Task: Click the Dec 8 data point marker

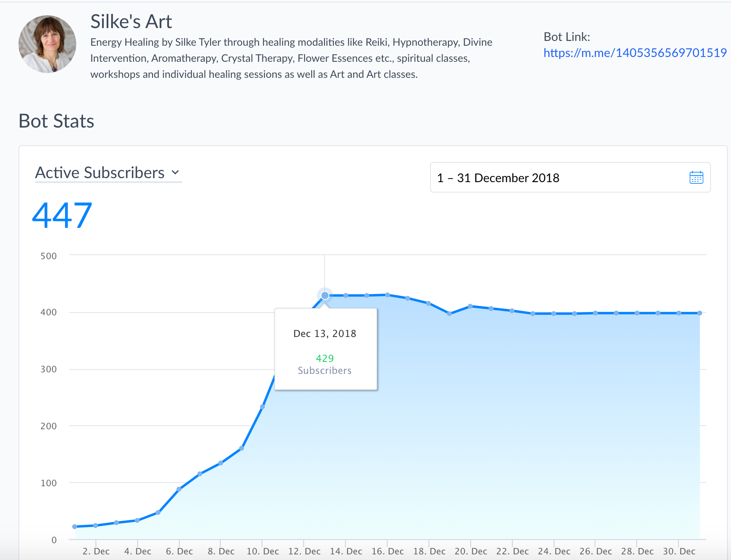Action: [221, 463]
